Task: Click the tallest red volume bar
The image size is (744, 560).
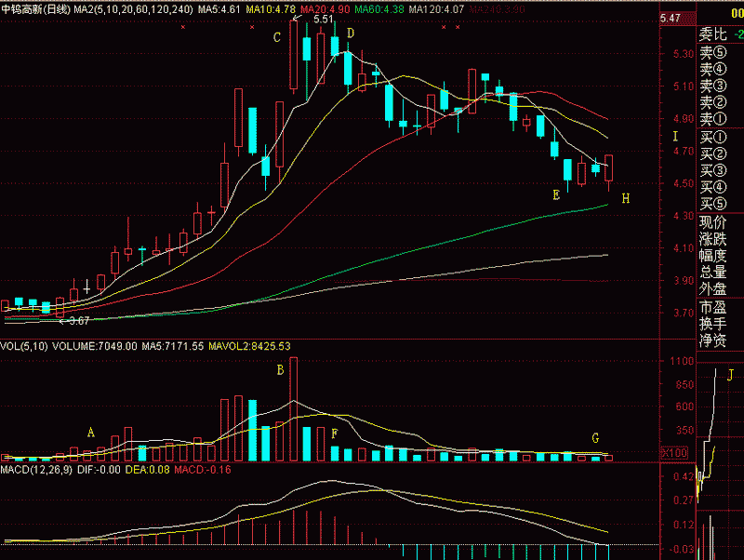Action: 294,409
